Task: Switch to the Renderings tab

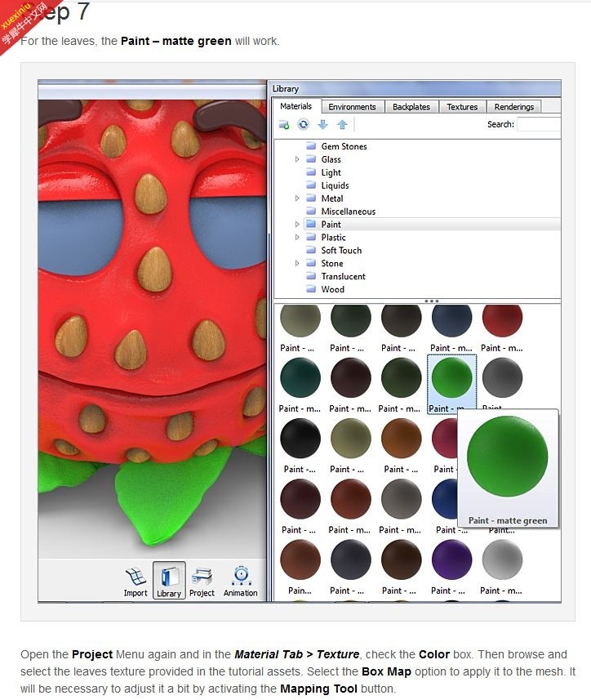Action: click(x=513, y=107)
